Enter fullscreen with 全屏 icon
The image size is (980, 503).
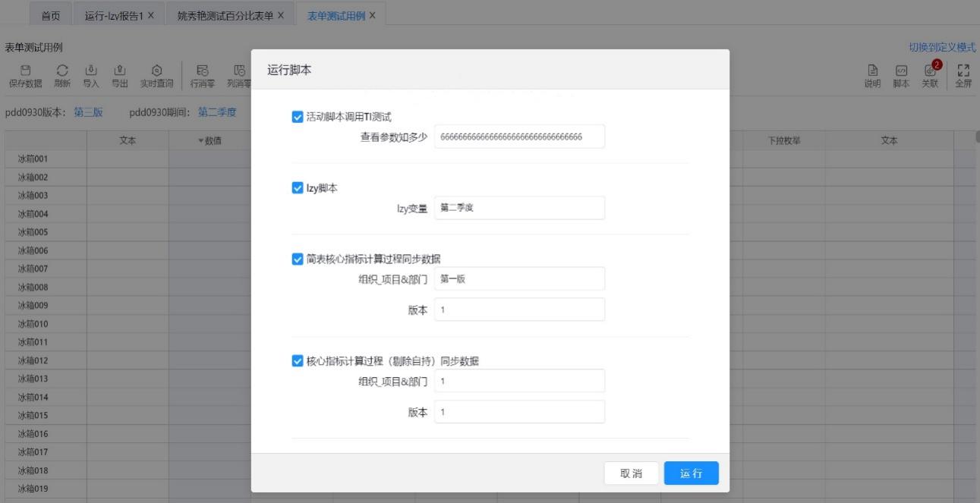click(x=963, y=71)
